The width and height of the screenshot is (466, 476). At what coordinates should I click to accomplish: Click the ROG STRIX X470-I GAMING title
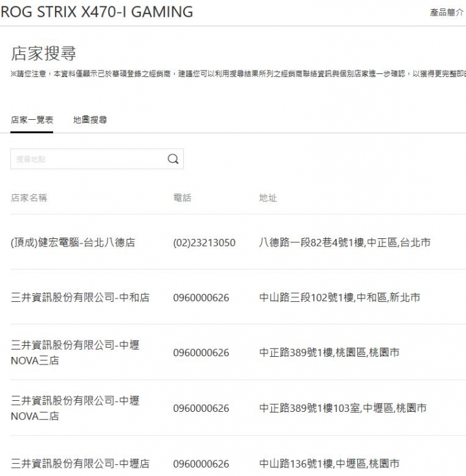97,12
